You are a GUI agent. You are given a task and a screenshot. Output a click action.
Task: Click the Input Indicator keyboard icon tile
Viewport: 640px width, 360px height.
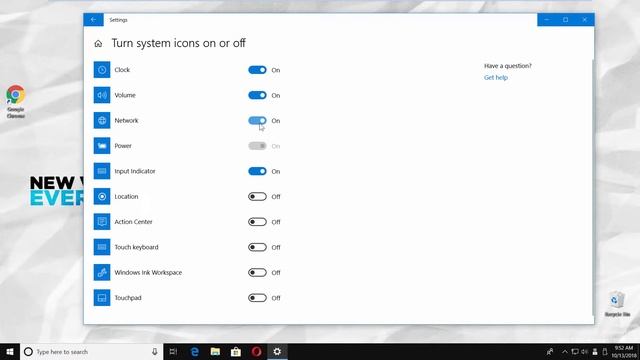[102, 171]
